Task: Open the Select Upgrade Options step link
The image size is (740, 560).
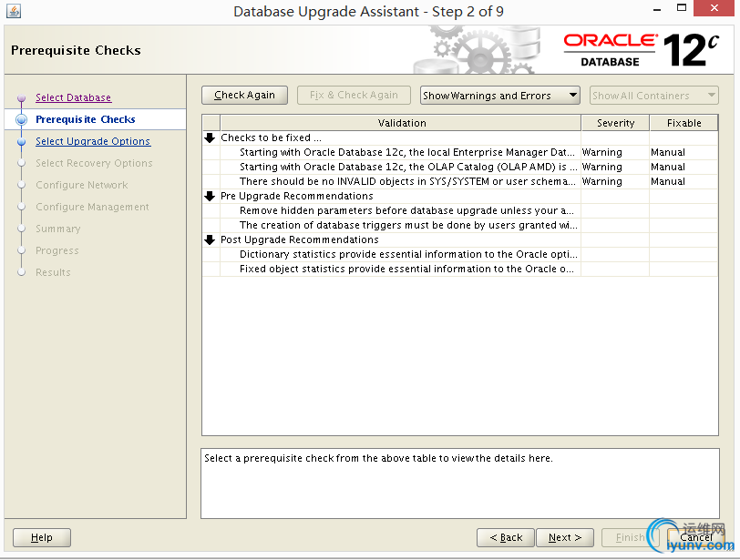Action: pyautogui.click(x=93, y=141)
